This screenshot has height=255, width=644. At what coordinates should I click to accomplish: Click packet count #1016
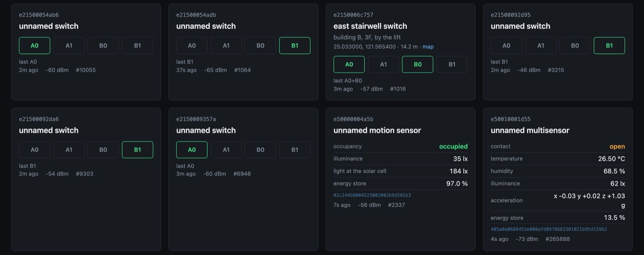398,89
